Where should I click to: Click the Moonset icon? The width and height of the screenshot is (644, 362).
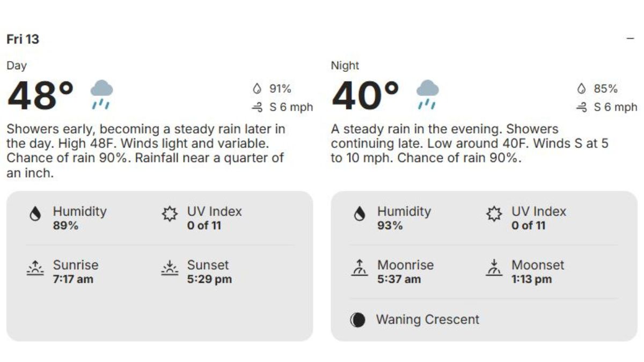point(494,268)
